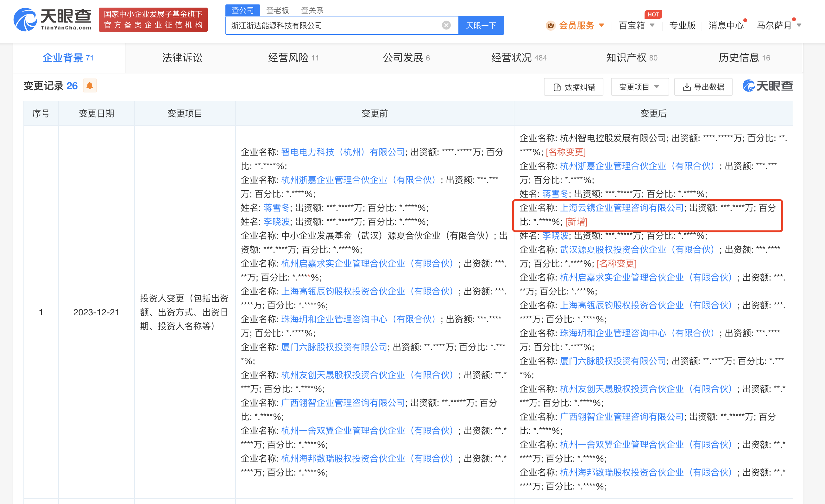Clear the search box with the X icon
This screenshot has width=825, height=504.
(x=446, y=25)
